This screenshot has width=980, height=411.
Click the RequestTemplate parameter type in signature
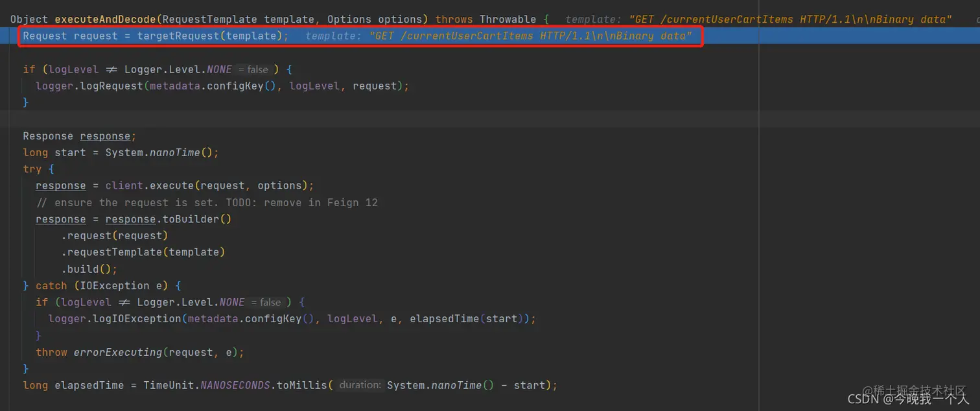pyautogui.click(x=209, y=19)
